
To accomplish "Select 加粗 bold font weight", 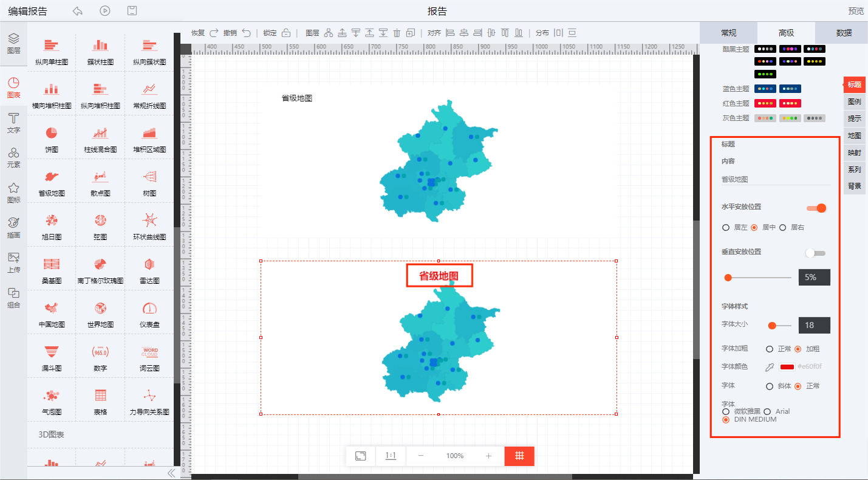I will point(798,349).
